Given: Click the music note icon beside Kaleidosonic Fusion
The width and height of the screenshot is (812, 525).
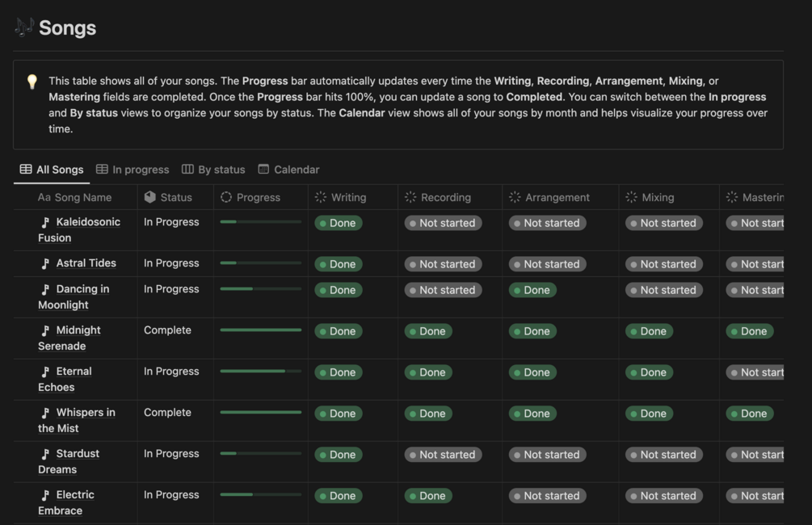Looking at the screenshot, I should click(x=45, y=222).
